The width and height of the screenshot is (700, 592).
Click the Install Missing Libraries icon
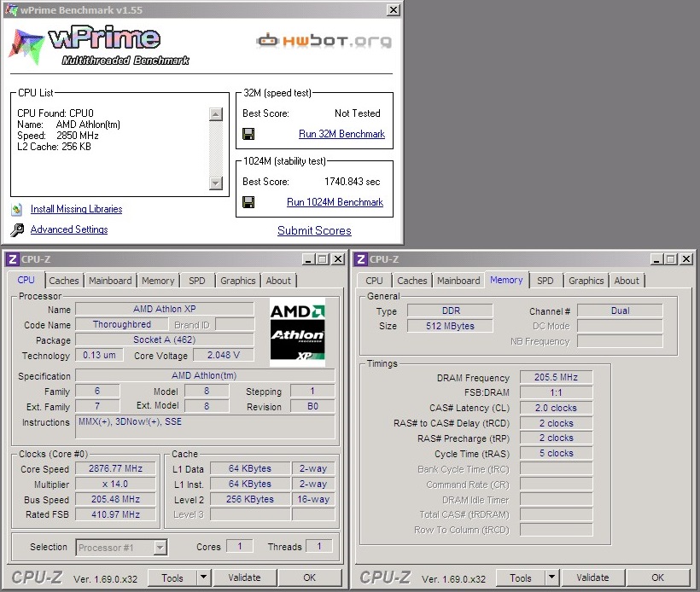click(x=17, y=209)
